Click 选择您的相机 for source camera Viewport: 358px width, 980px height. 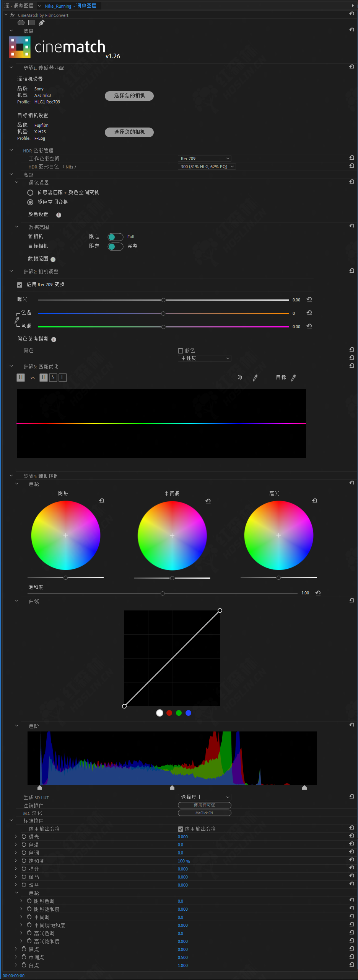(129, 96)
